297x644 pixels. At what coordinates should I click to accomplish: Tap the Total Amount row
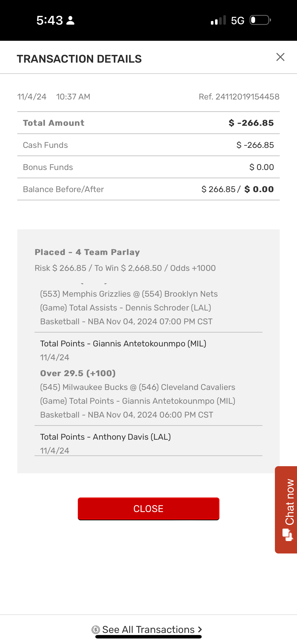148,123
